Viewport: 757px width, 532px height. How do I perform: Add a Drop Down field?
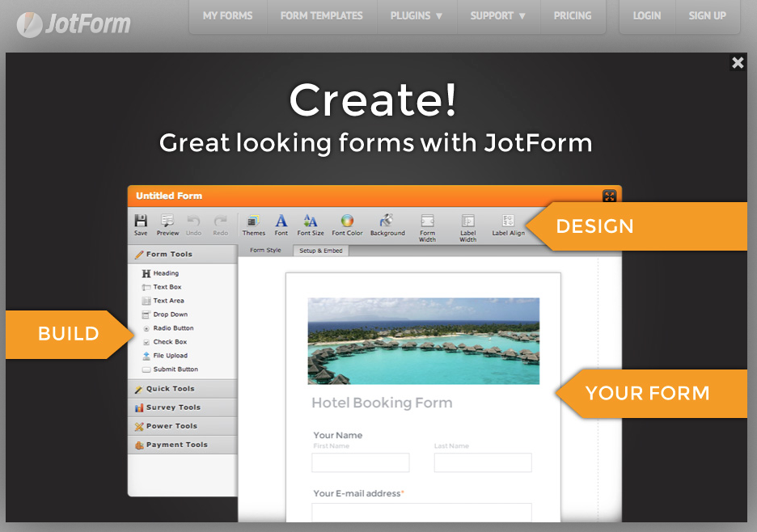[165, 315]
